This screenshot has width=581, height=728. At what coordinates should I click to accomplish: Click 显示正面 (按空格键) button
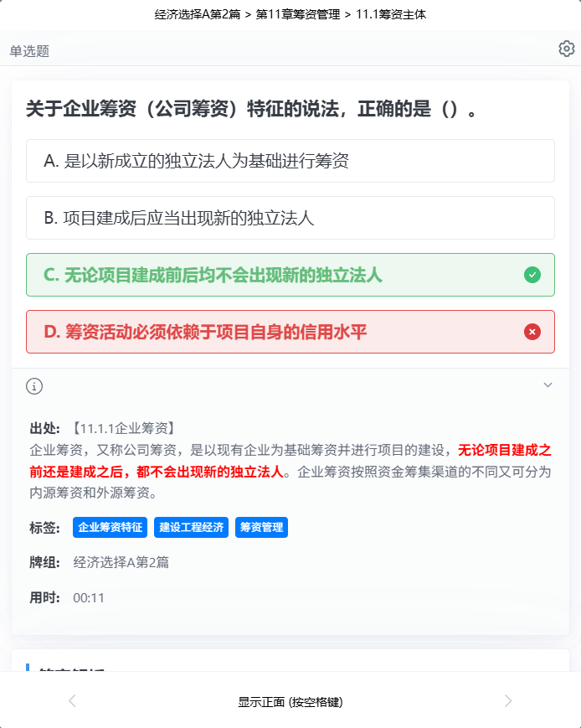tap(290, 702)
